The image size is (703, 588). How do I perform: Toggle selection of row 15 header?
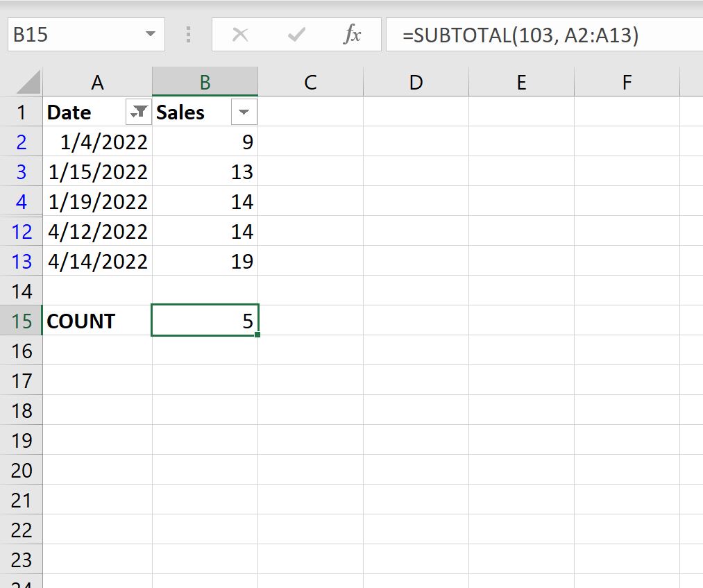[22, 321]
